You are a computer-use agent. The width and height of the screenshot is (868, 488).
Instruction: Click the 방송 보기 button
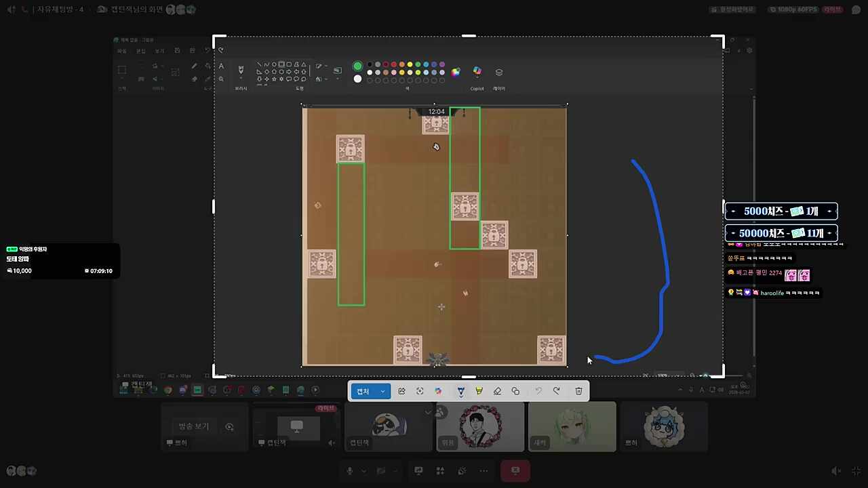[x=193, y=426]
